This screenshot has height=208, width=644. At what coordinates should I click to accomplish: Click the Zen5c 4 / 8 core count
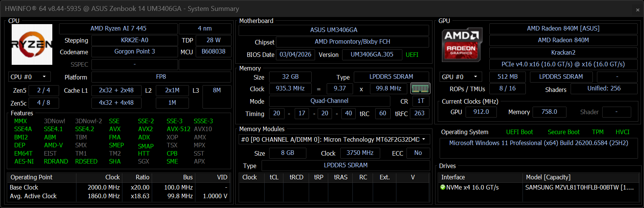click(44, 102)
